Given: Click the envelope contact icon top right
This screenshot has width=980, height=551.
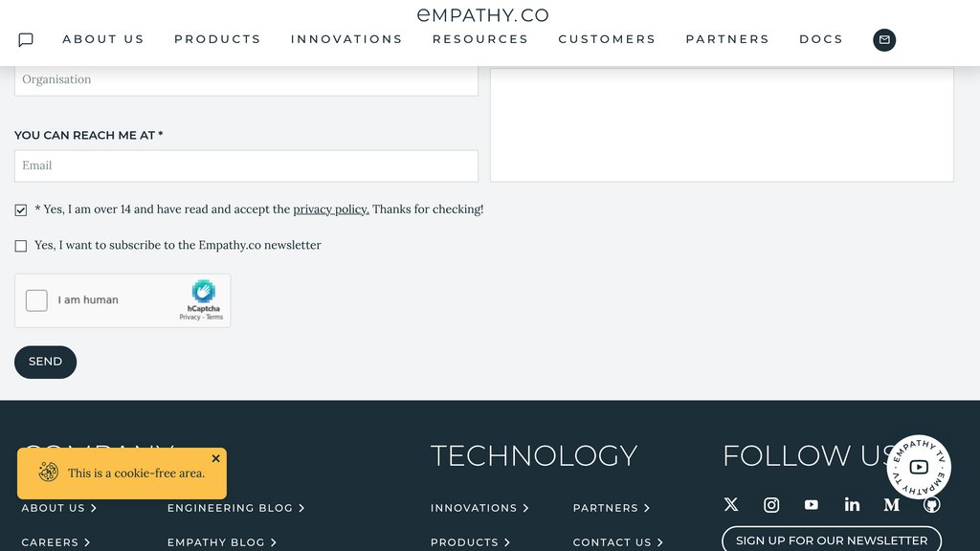Looking at the screenshot, I should pos(883,39).
